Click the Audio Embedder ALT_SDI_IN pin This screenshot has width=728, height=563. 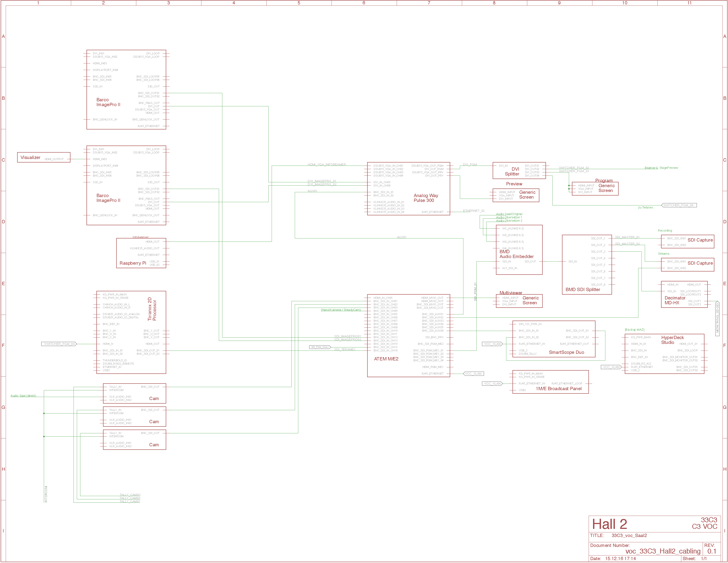point(509,268)
